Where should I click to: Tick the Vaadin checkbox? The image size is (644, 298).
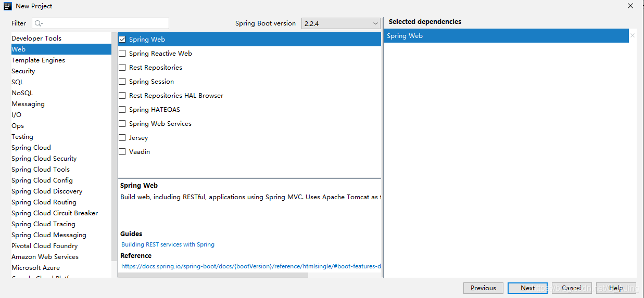point(122,152)
